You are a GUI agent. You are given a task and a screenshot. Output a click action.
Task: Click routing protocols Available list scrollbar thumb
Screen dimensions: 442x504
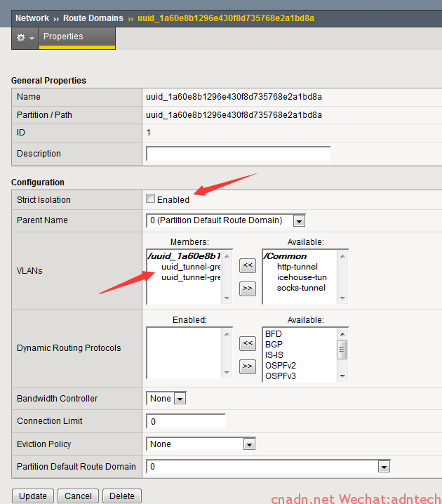342,350
